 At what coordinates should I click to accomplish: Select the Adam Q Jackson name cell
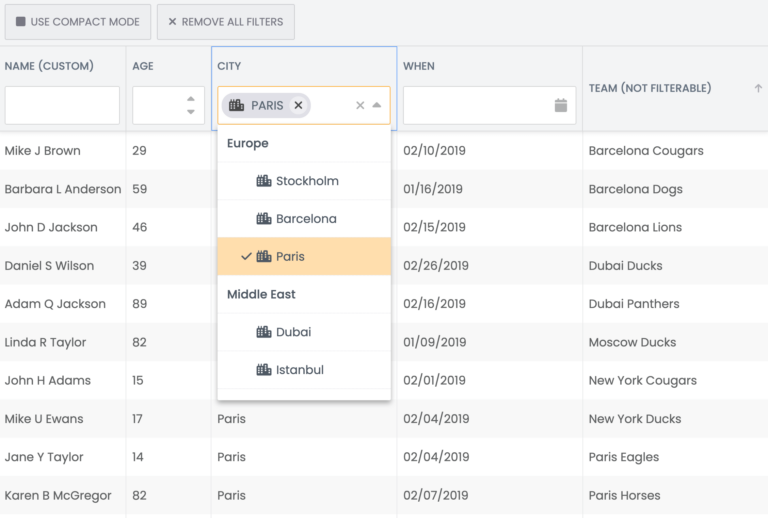[63, 304]
